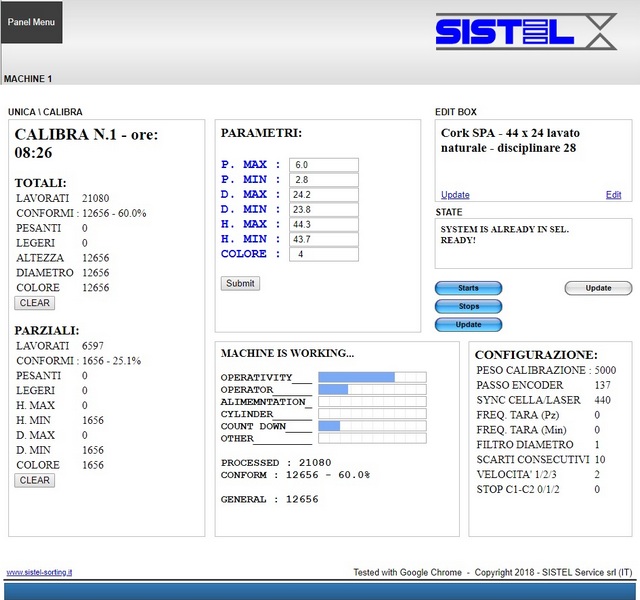Click GENERAL : 12656 line
Screen dimensions: 640x600
coord(269,499)
